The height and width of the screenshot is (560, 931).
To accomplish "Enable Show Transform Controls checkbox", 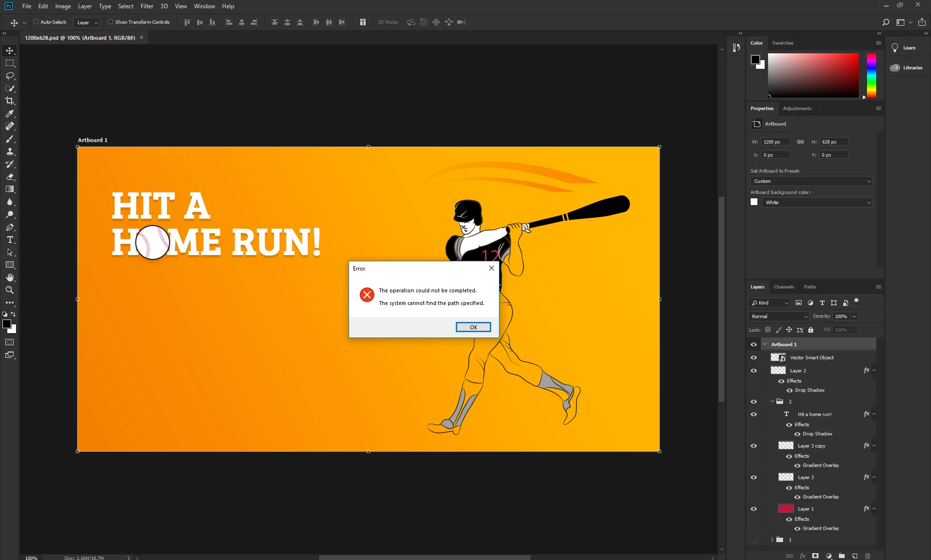I will tap(111, 22).
